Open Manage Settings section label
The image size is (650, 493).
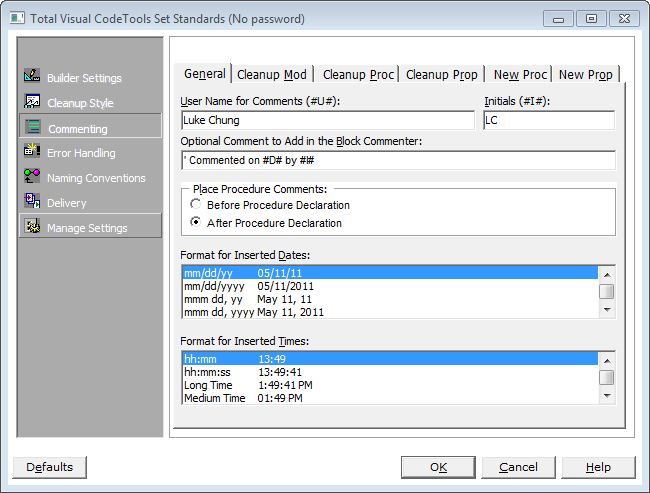click(x=87, y=228)
